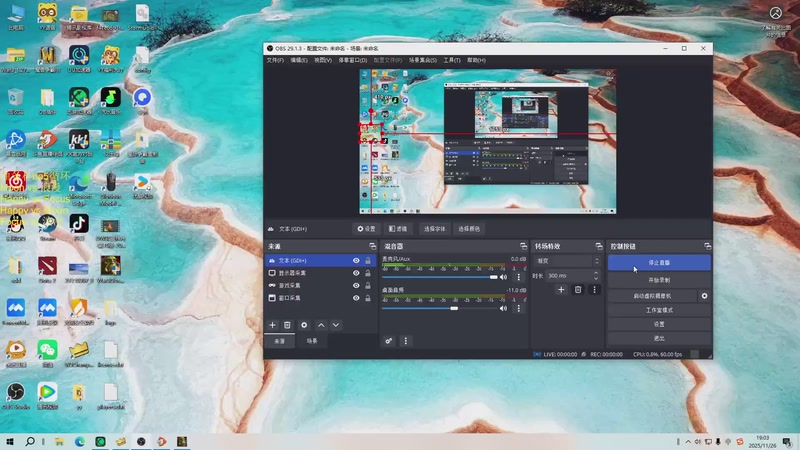Open the QQ penguin desktop shortcut

click(x=15, y=227)
